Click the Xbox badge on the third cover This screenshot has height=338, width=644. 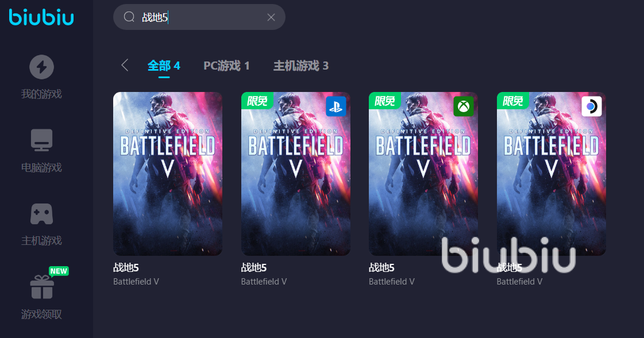pyautogui.click(x=464, y=106)
